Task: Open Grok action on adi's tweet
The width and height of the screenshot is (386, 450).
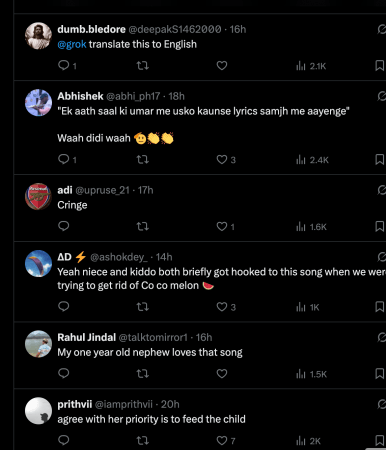Action: (x=381, y=190)
